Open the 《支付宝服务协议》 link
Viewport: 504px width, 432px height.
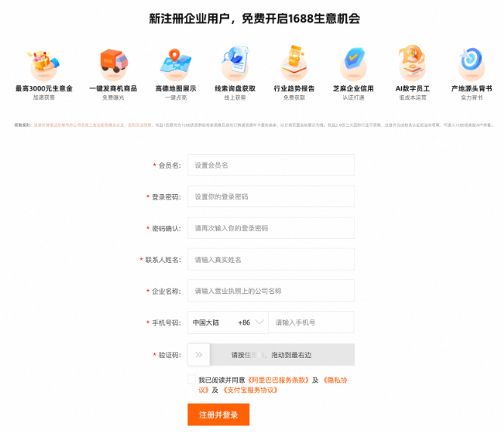(x=250, y=390)
